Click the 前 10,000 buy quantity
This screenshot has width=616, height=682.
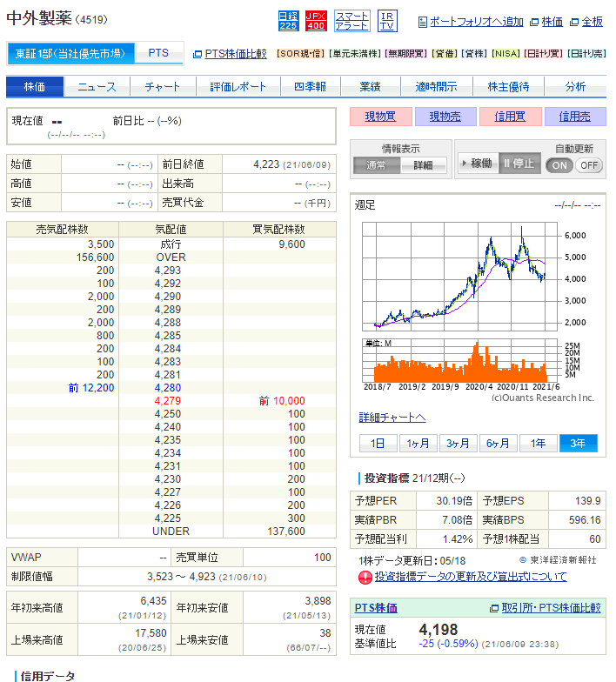(x=282, y=400)
